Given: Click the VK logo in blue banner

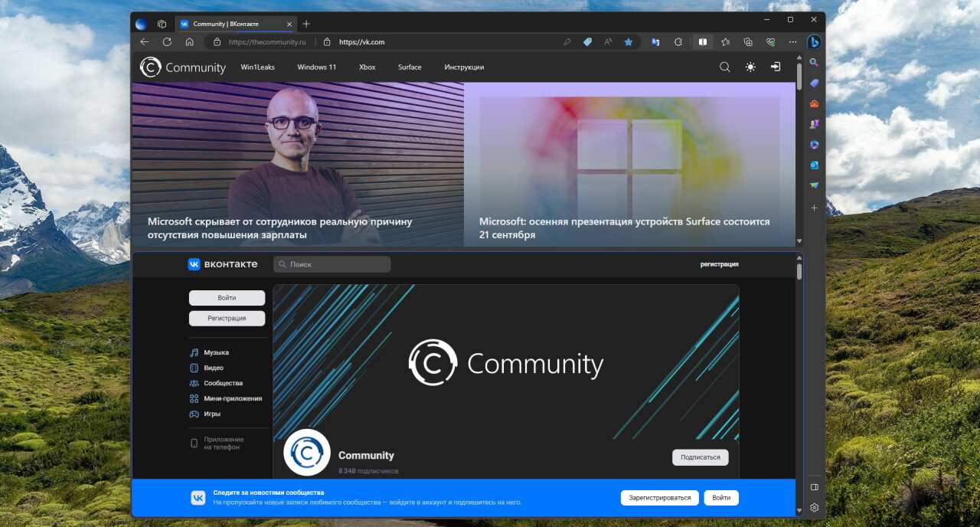Looking at the screenshot, I should coord(198,498).
